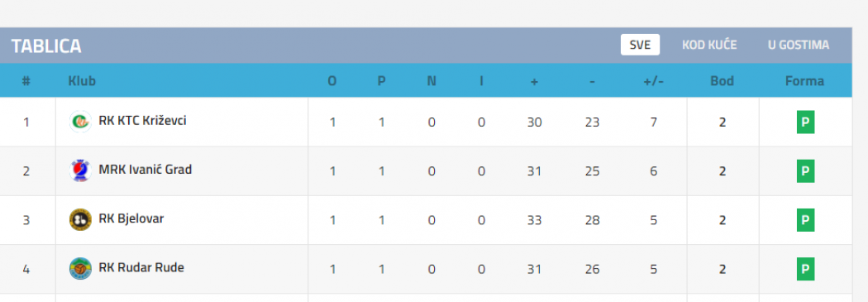The image size is (868, 302).
Task: Click the TABLICA section title
Action: click(x=46, y=46)
